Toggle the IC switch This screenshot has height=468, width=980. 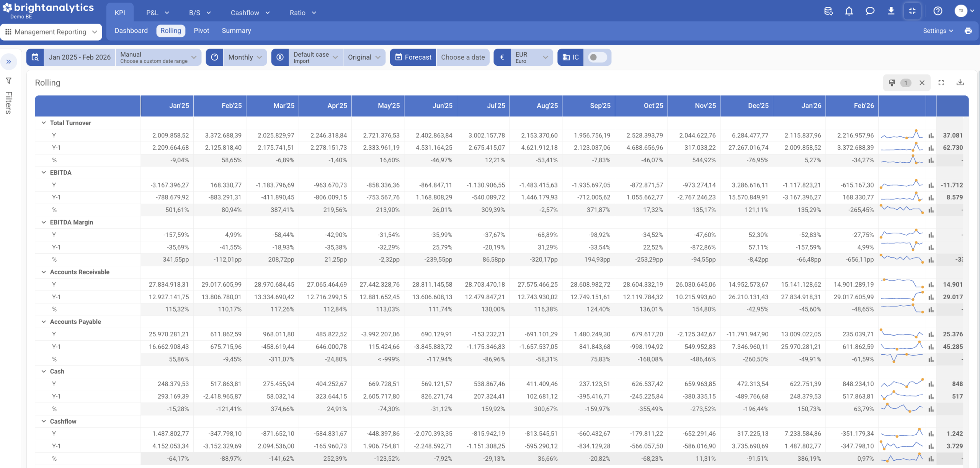597,57
